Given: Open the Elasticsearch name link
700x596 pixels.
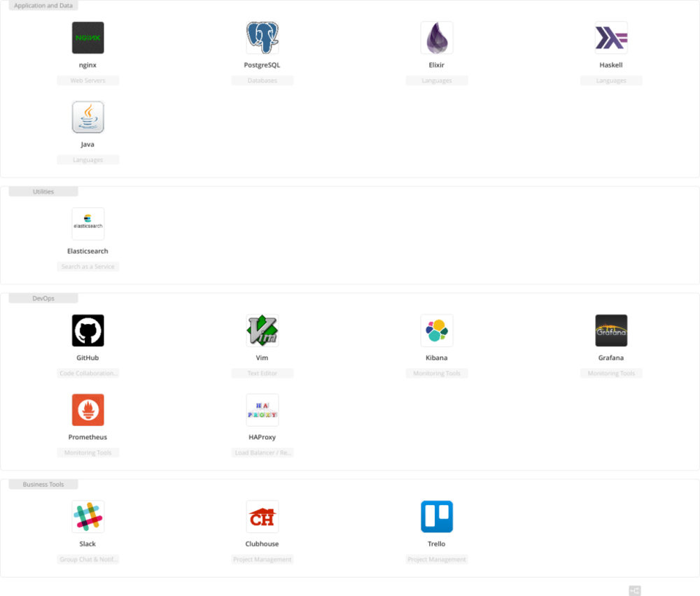Looking at the screenshot, I should click(x=88, y=251).
